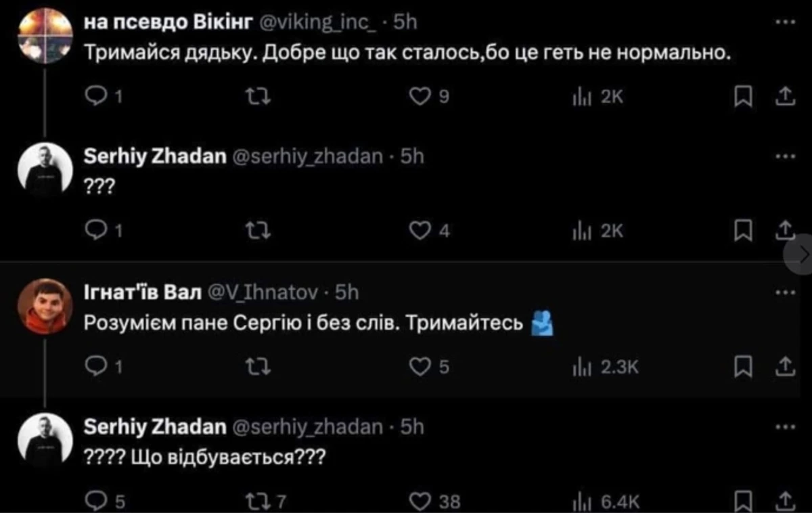Like the на псевдо Вікінг tweet

pos(421,98)
